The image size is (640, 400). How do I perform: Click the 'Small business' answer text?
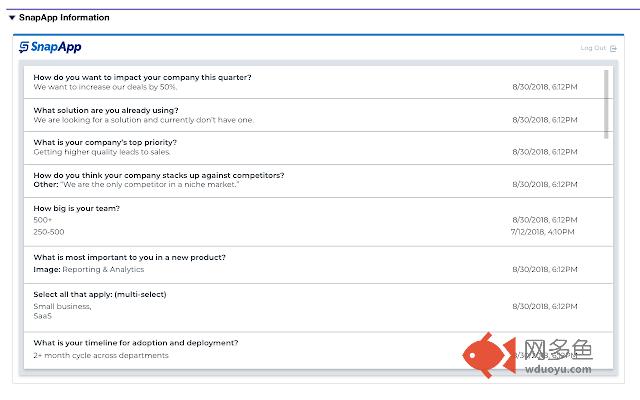(x=62, y=306)
